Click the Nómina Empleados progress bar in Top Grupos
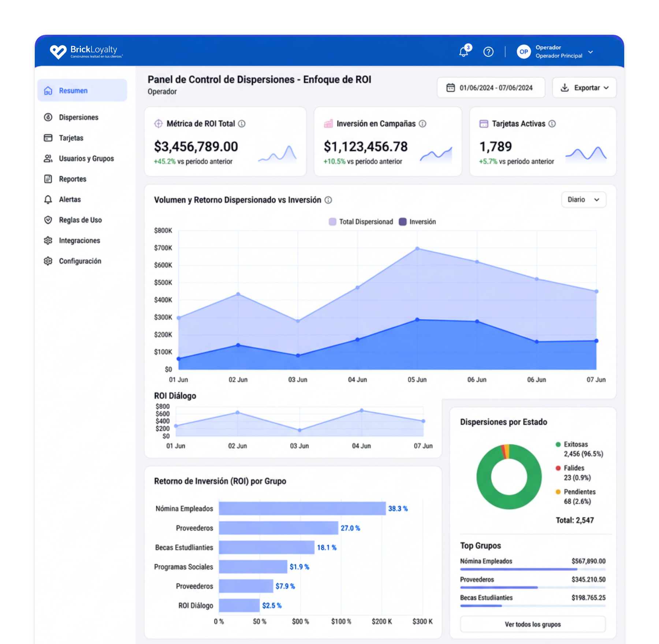This screenshot has width=659, height=644. [x=533, y=569]
